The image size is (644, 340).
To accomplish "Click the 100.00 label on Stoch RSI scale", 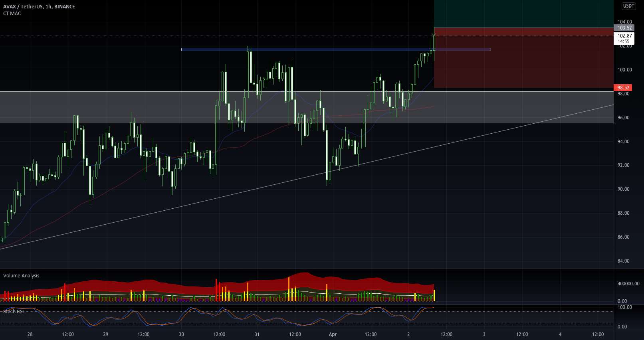I will click(x=625, y=307).
